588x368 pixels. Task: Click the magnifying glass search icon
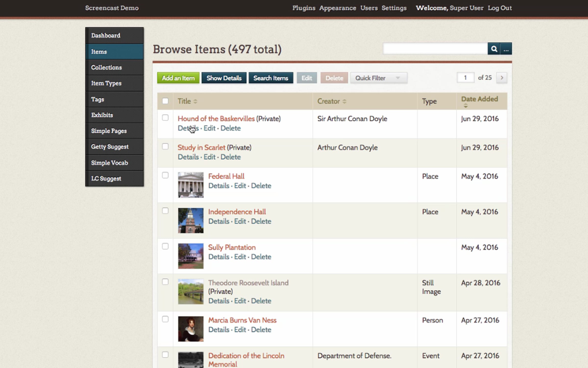[x=494, y=49]
